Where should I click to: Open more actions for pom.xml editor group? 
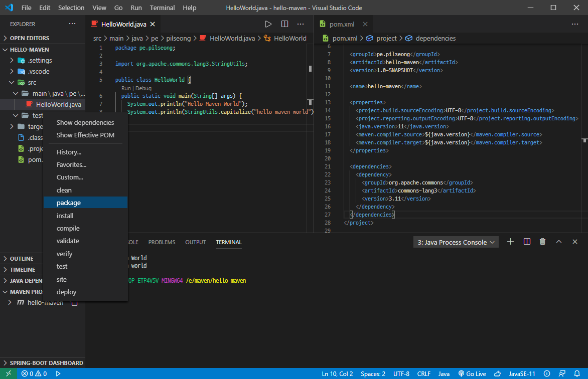tap(575, 24)
